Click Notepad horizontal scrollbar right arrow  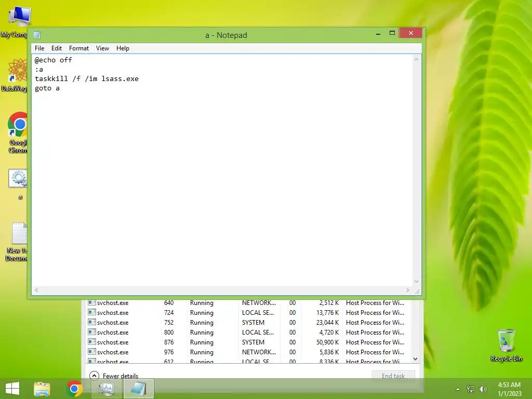click(408, 290)
